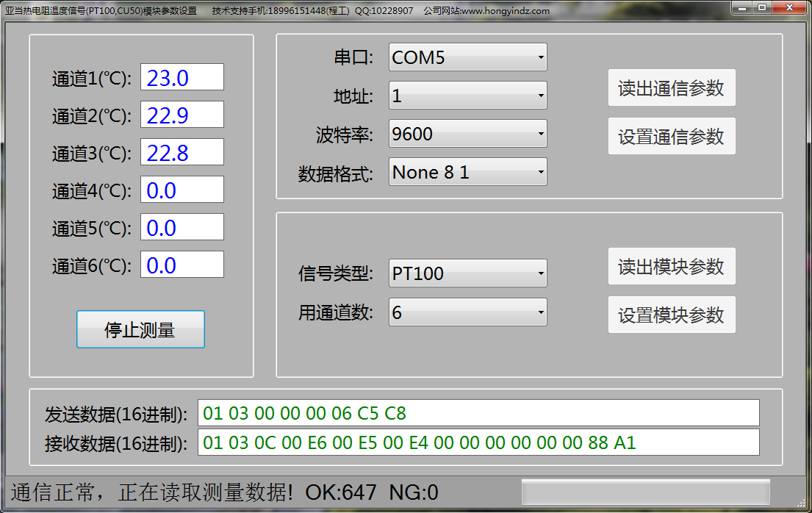The width and height of the screenshot is (812, 513).
Task: Open the 串口 COM5 dropdown
Action: [467, 57]
